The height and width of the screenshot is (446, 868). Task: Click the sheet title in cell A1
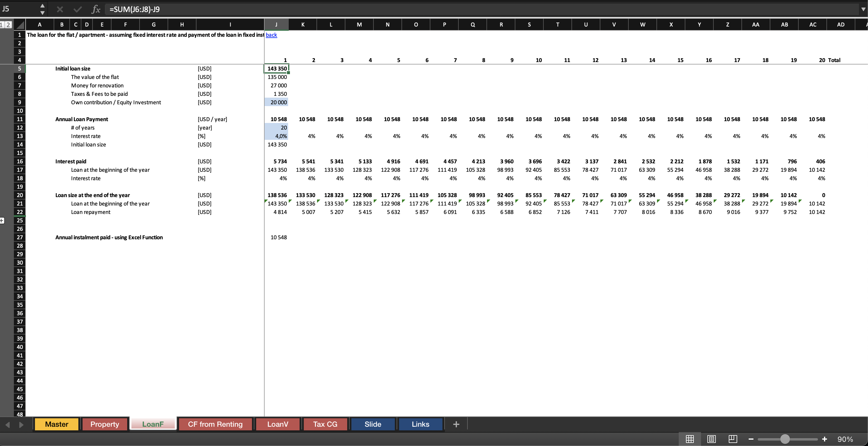click(145, 35)
